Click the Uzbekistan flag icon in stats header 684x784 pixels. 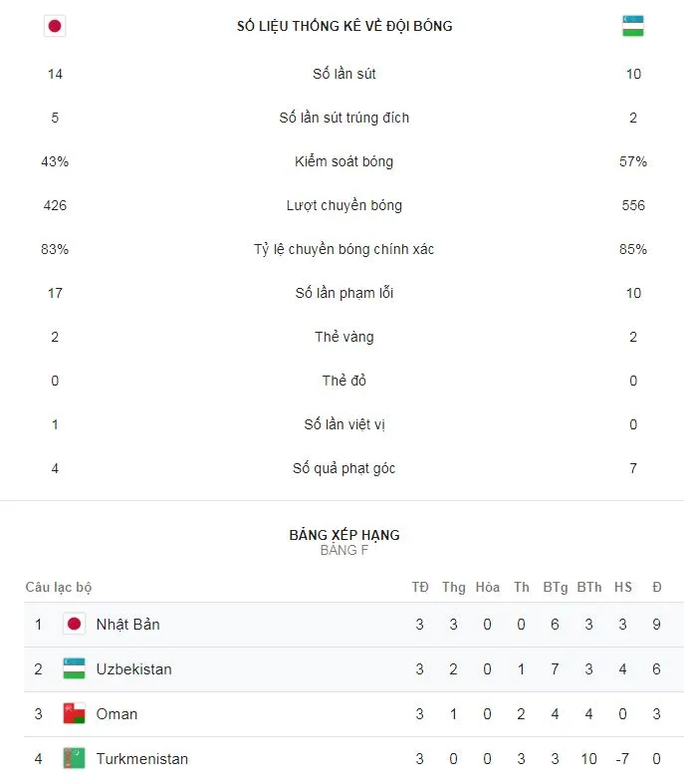tap(633, 27)
